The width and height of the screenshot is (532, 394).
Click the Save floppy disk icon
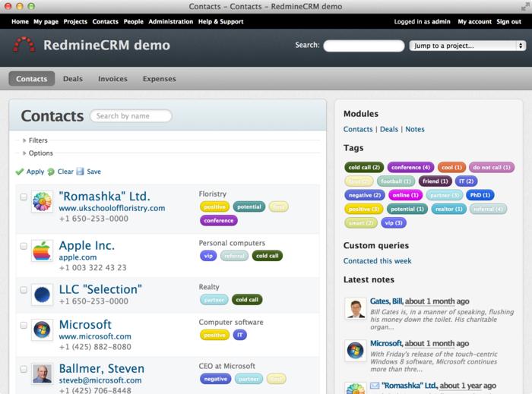[80, 172]
